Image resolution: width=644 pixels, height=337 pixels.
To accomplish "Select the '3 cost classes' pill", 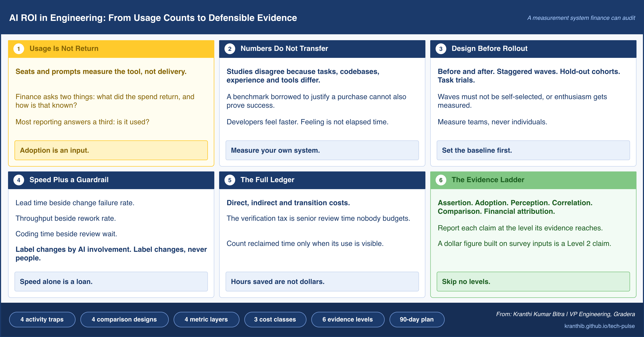I will pyautogui.click(x=275, y=319).
